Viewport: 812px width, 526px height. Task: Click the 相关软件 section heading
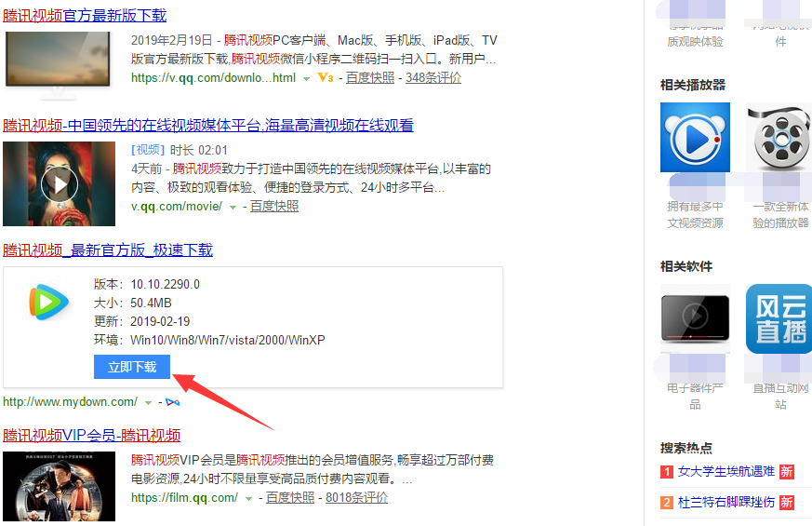click(686, 266)
